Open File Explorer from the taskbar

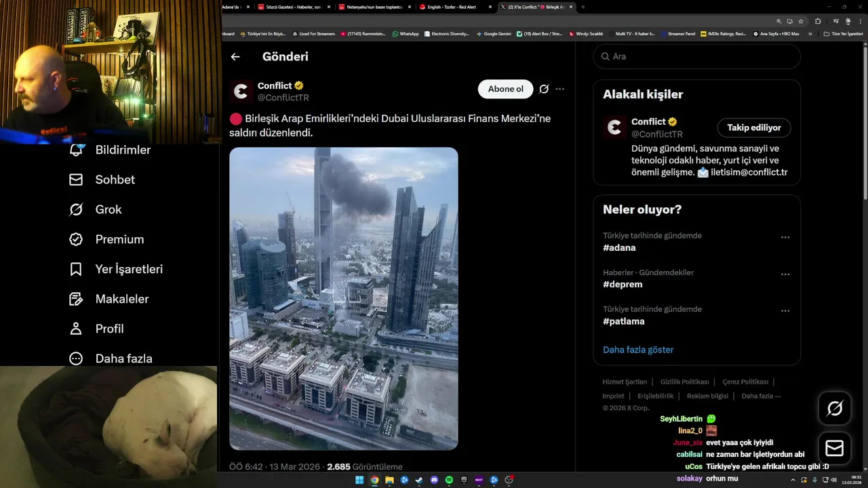point(389,480)
